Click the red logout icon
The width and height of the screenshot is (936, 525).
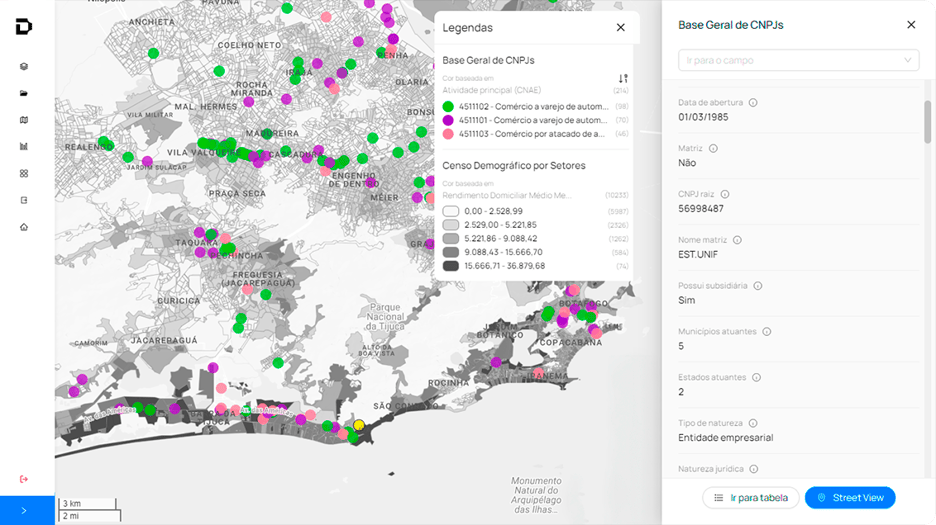tap(24, 479)
